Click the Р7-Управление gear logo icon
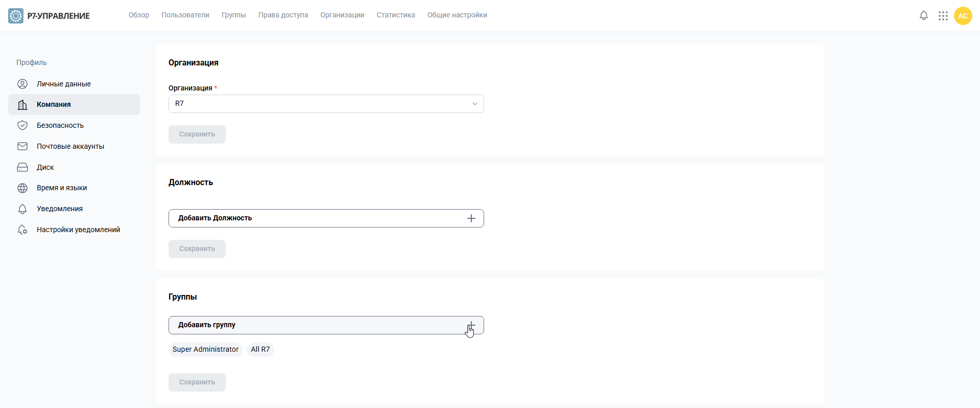 [x=16, y=16]
